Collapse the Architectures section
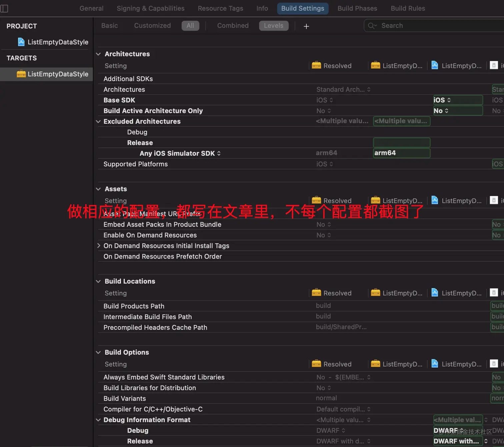Image resolution: width=504 pixels, height=447 pixels. [98, 54]
